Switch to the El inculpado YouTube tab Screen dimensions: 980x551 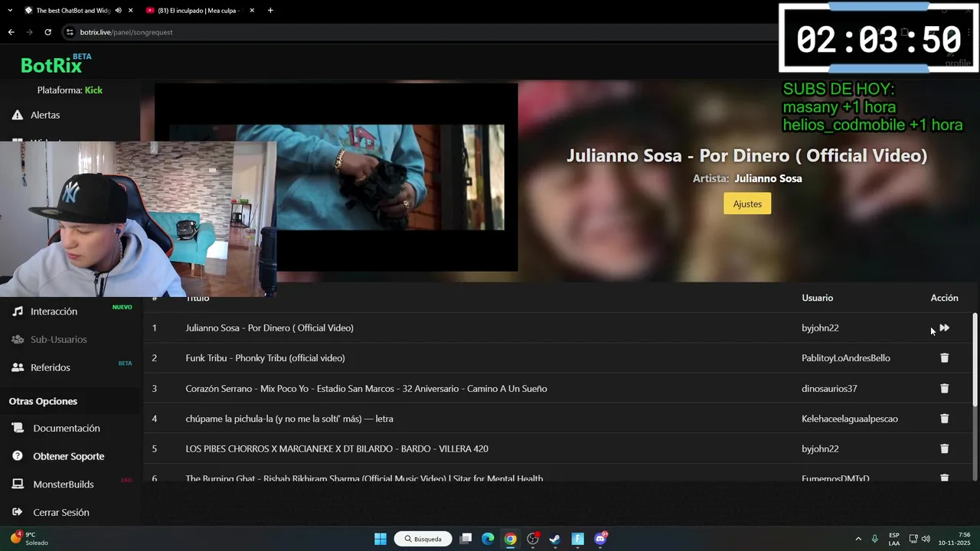coord(199,11)
